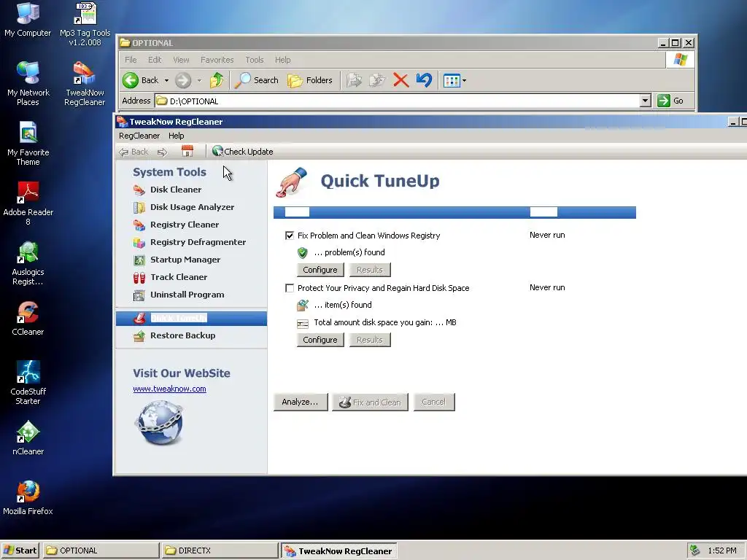Select the Mozilla Firefox desktop icon
This screenshot has width=747, height=560.
[28, 497]
